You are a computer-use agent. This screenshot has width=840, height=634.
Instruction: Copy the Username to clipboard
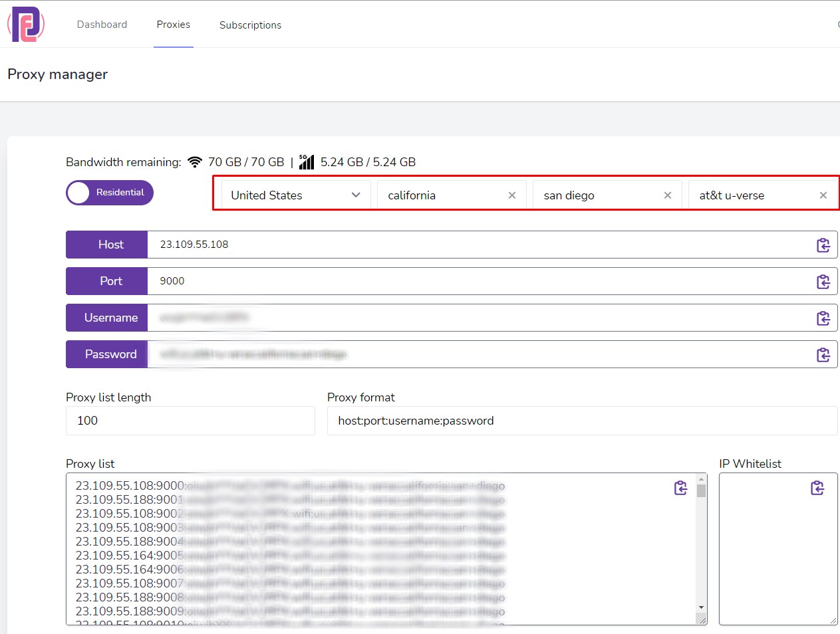(x=823, y=318)
